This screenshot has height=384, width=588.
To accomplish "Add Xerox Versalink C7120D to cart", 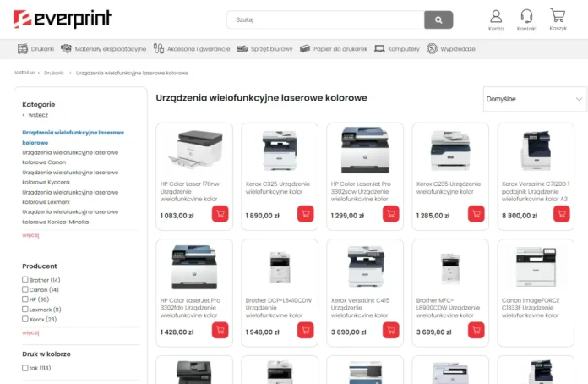I will 562,214.
